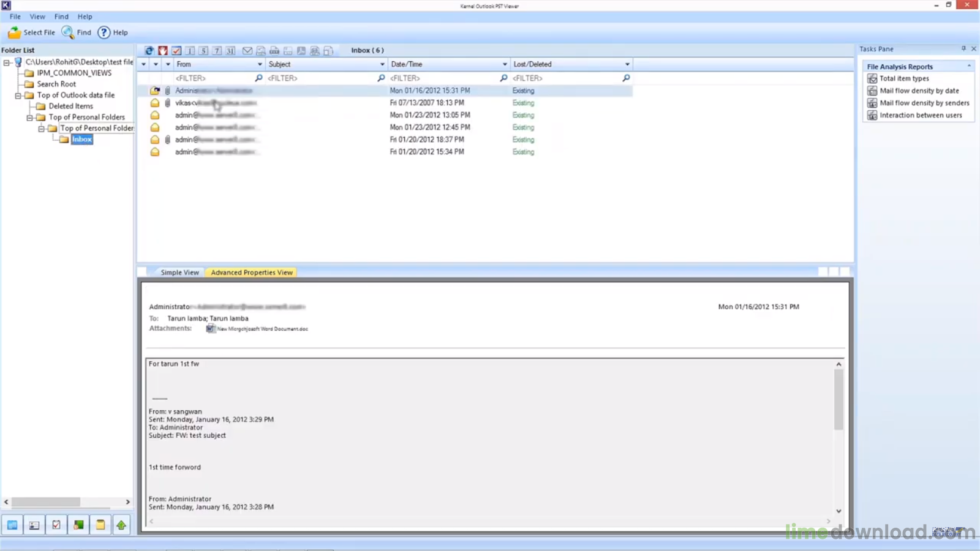Open the View menu

[x=37, y=17]
